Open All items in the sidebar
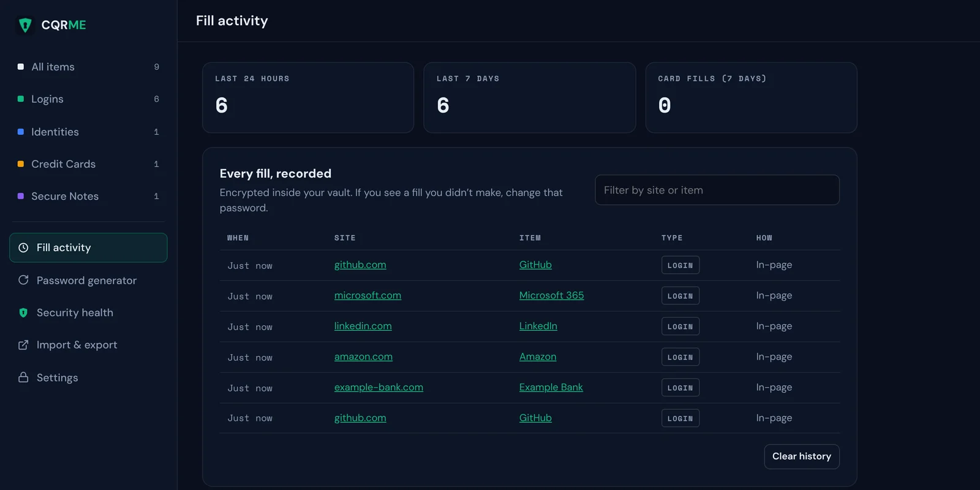This screenshot has height=490, width=980. (x=88, y=67)
